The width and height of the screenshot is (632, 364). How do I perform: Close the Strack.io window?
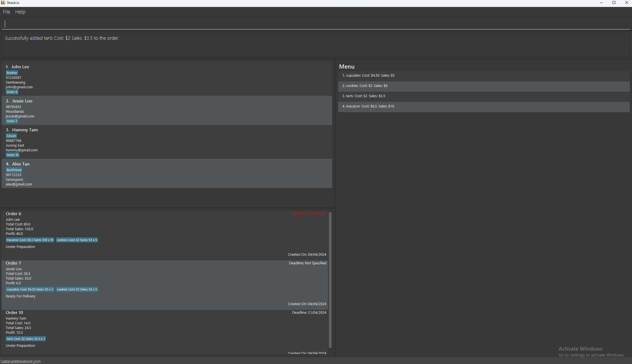(626, 3)
